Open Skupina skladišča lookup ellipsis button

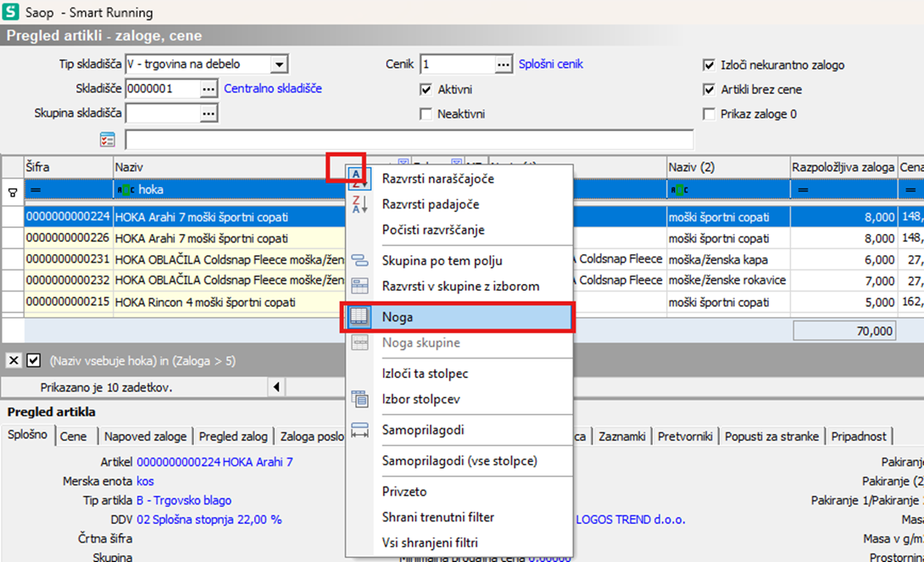click(208, 113)
